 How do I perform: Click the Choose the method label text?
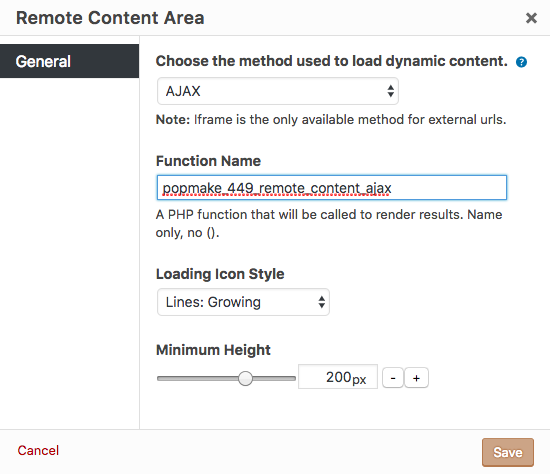pyautogui.click(x=331, y=61)
